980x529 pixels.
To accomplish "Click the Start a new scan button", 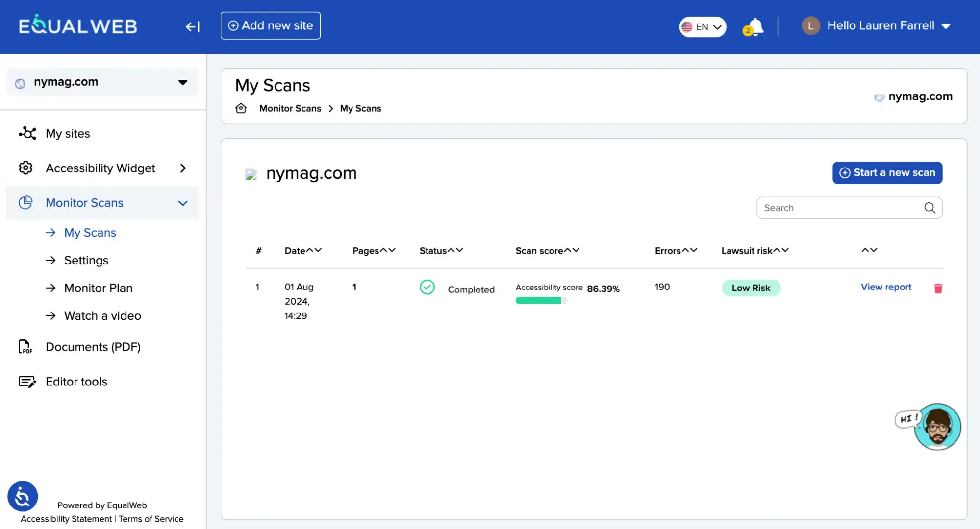I will click(887, 172).
